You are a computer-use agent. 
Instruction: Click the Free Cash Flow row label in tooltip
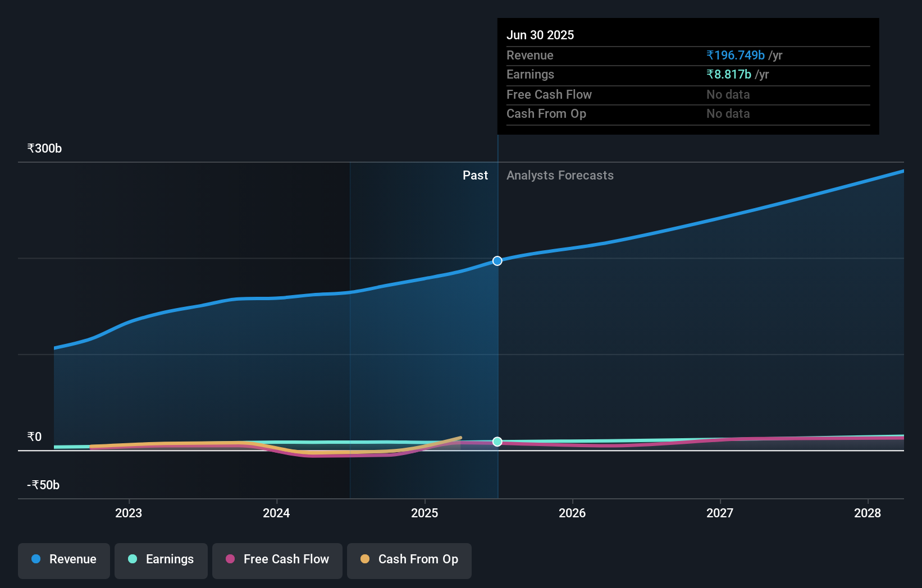pos(549,94)
